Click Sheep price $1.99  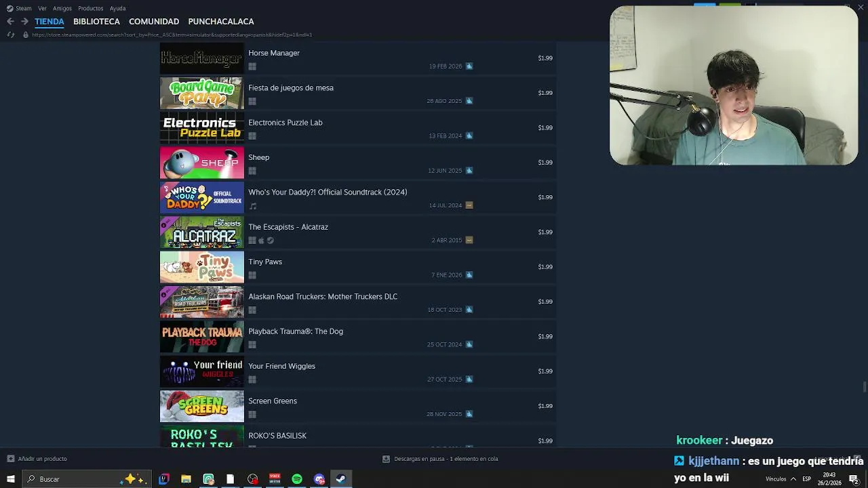(x=545, y=163)
